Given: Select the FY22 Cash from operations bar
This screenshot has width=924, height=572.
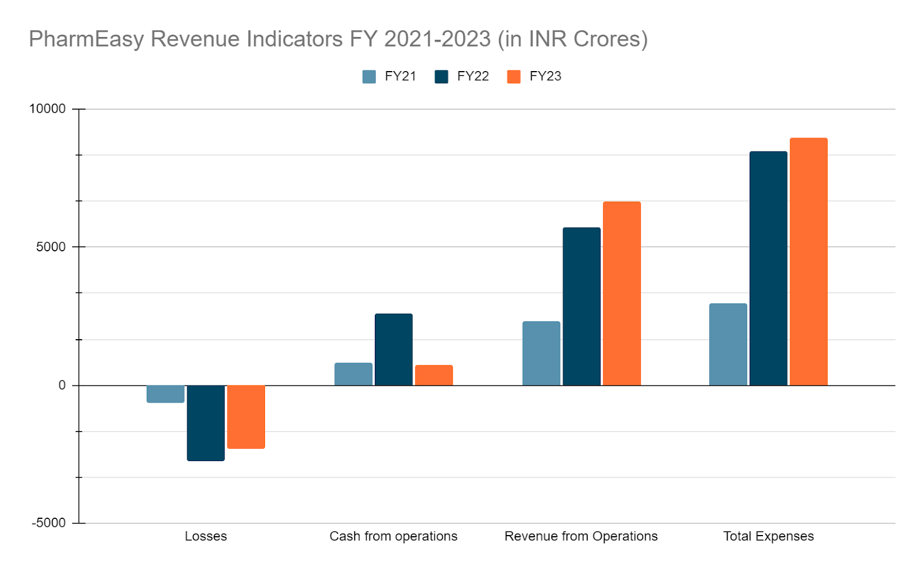Looking at the screenshot, I should click(x=393, y=350).
